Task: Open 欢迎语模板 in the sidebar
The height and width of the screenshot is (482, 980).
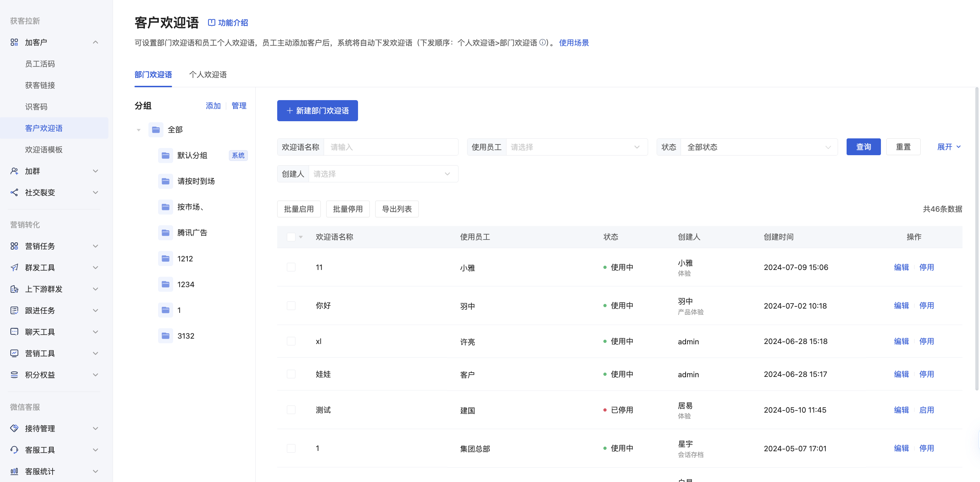Action: click(x=44, y=149)
